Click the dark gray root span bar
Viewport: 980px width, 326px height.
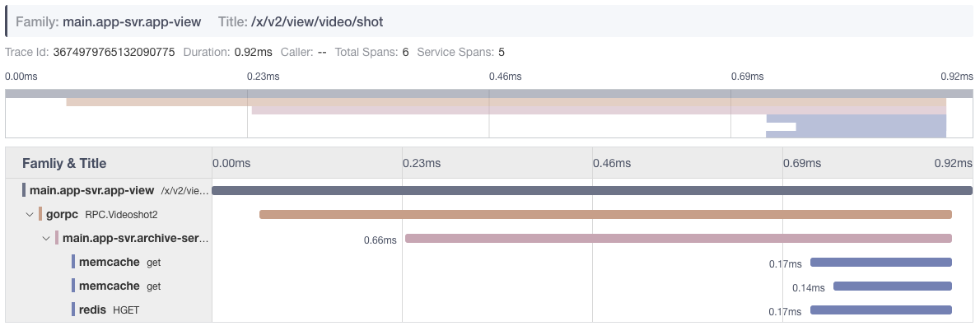coord(592,190)
